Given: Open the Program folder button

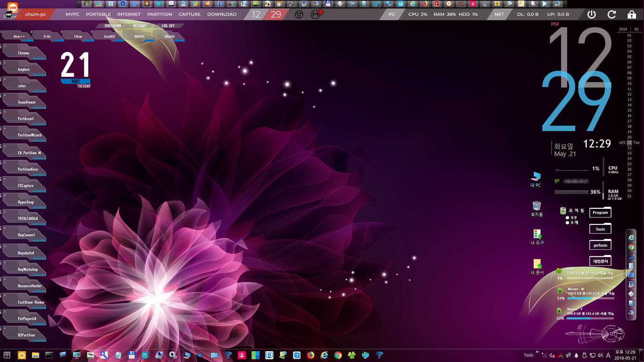Looking at the screenshot, I should pos(600,213).
